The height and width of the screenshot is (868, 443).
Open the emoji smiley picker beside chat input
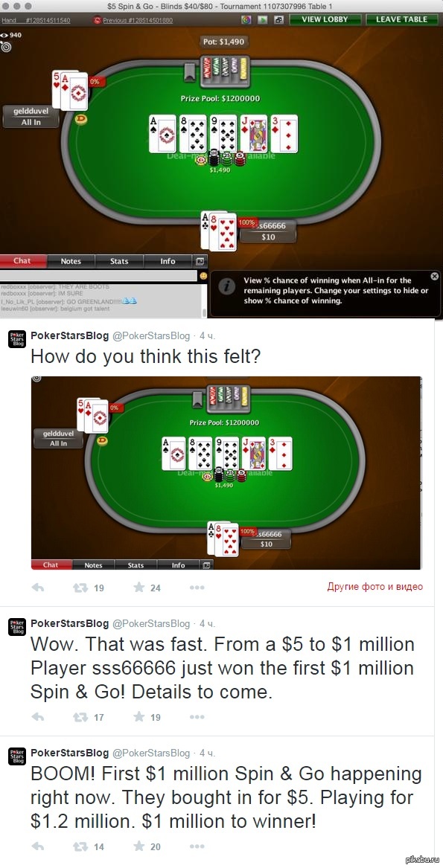pos(203,275)
